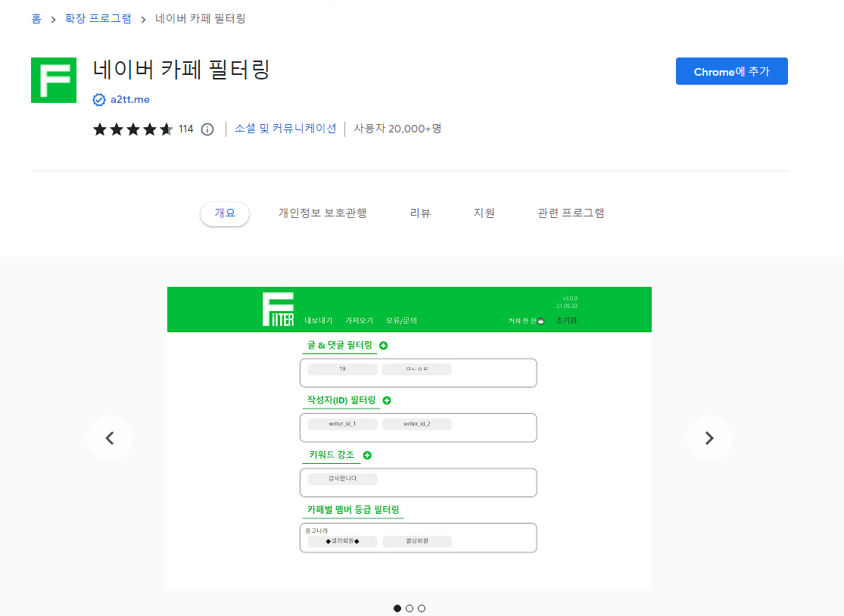Click the 열심회원 member grade chip

416,541
